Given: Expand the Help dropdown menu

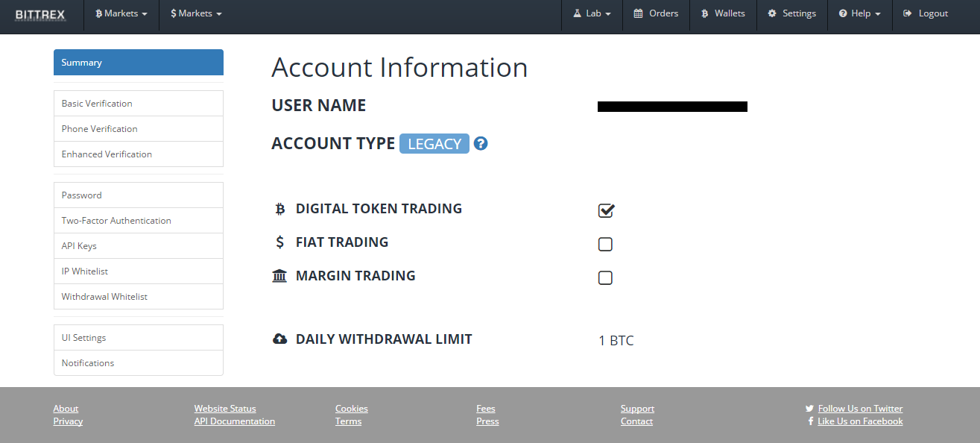Looking at the screenshot, I should click(859, 13).
